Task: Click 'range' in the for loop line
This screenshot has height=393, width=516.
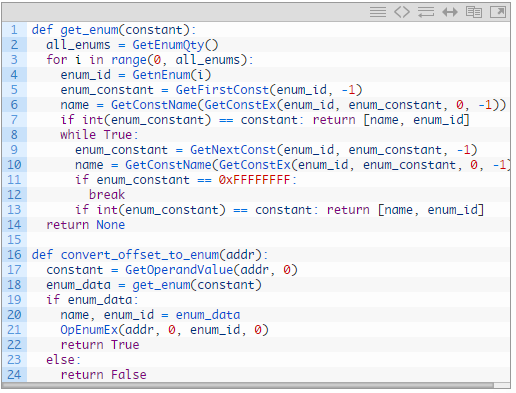Action: point(129,60)
